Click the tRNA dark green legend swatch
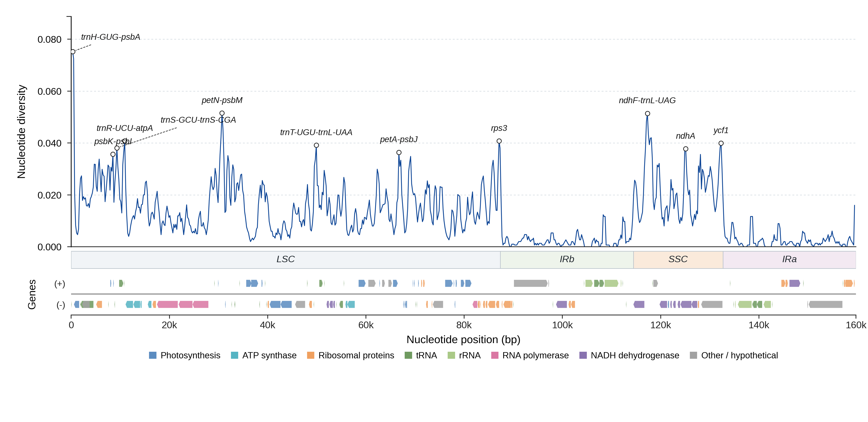Image resolution: width=868 pixels, height=422 pixels. coord(408,355)
